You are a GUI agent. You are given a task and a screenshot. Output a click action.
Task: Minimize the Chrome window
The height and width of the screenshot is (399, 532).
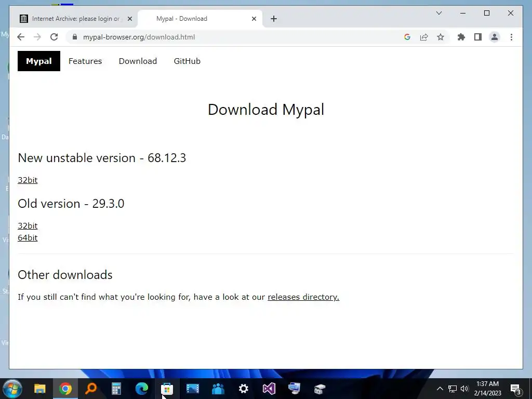tap(463, 13)
